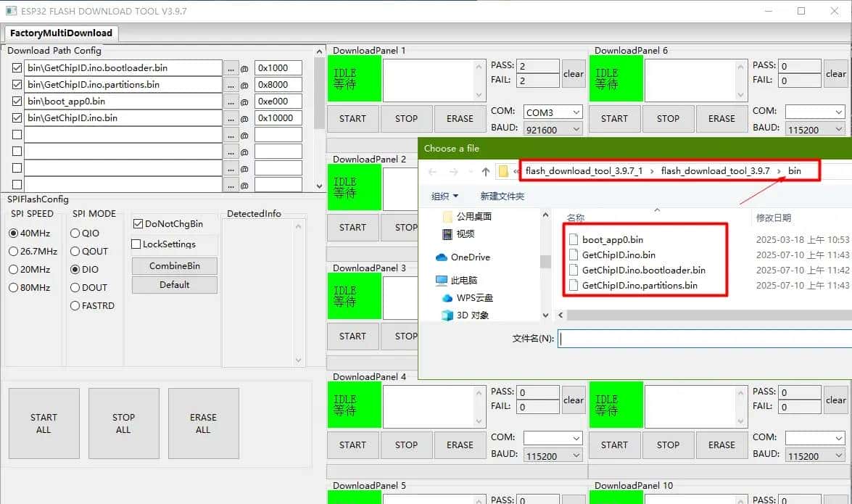Viewport: 852px width, 504px height.
Task: Toggle off the DoNotChgBin checkbox
Action: point(136,223)
